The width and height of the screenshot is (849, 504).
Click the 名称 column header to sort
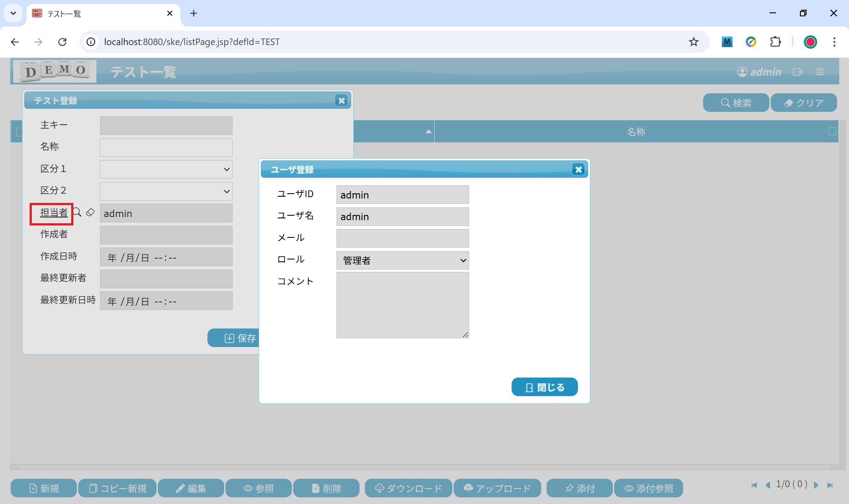635,132
